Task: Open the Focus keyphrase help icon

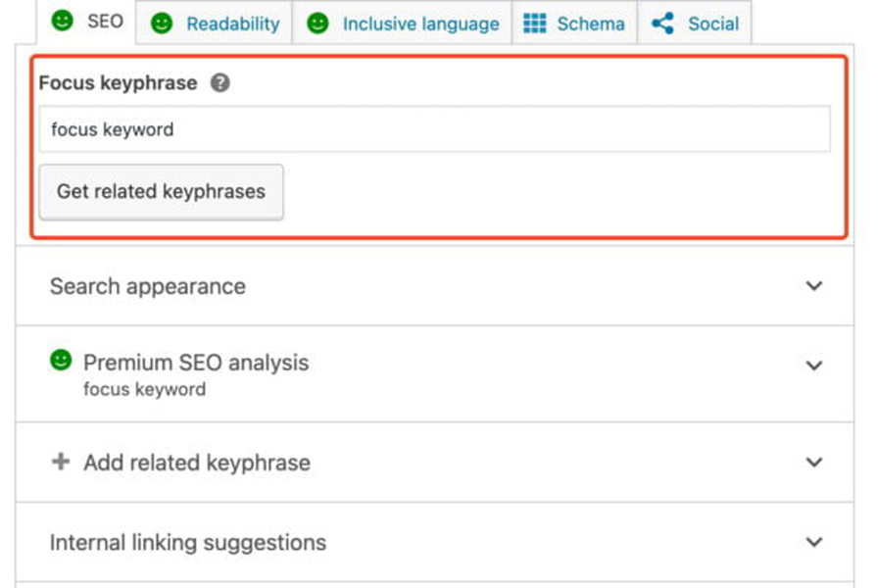Action: coord(220,83)
